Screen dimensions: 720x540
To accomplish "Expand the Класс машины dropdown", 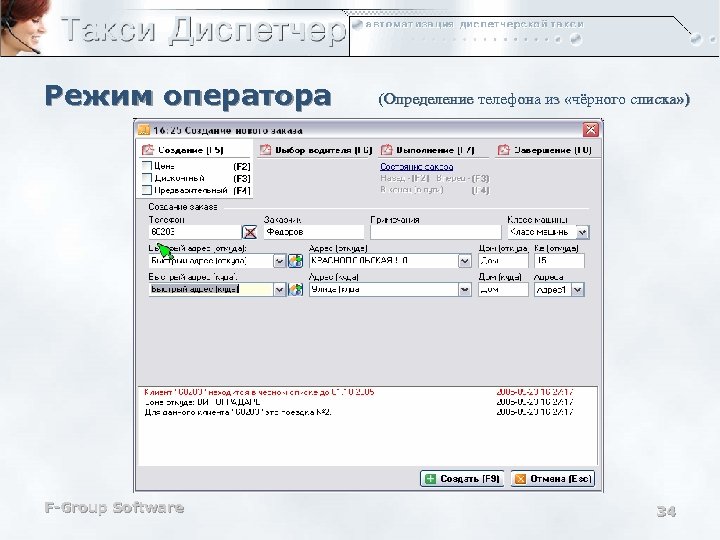I will pos(582,232).
